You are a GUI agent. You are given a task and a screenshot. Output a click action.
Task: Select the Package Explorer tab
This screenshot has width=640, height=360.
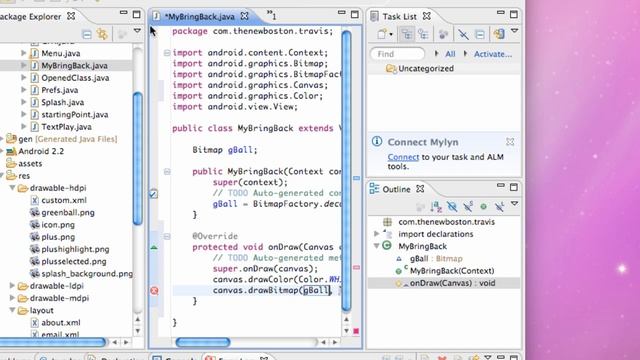pos(31,16)
